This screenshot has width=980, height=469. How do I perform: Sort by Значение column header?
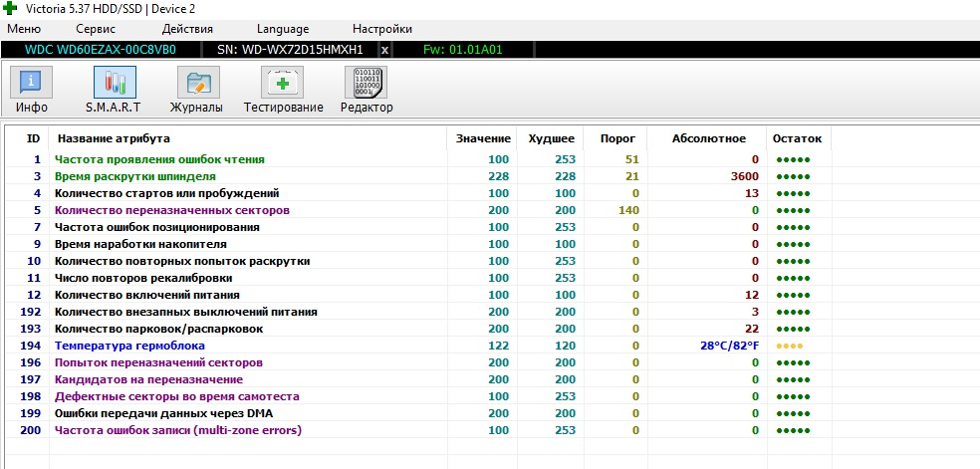point(483,138)
